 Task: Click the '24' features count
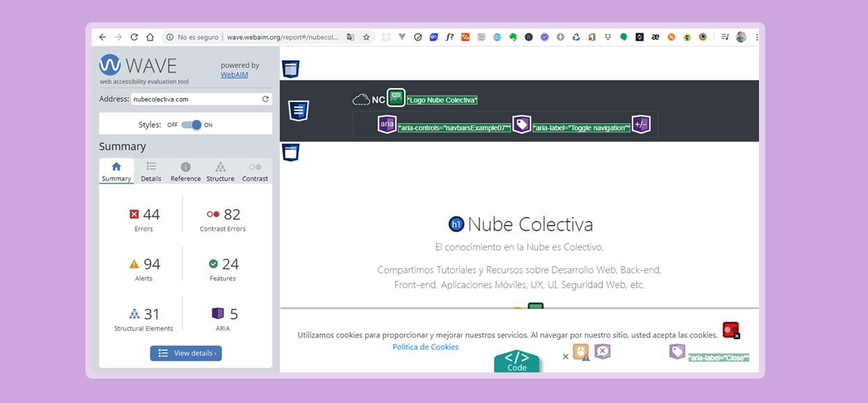(231, 264)
